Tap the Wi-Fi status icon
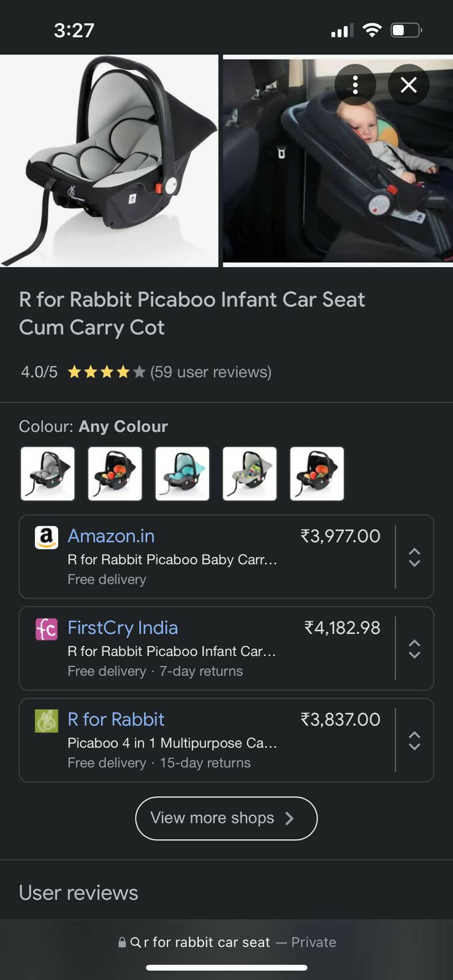The height and width of the screenshot is (980, 453). tap(371, 30)
